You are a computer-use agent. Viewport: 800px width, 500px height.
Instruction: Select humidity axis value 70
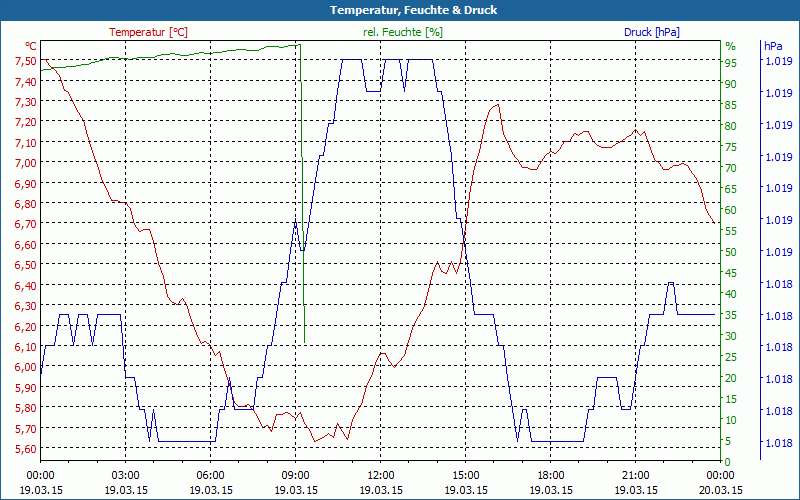(731, 168)
